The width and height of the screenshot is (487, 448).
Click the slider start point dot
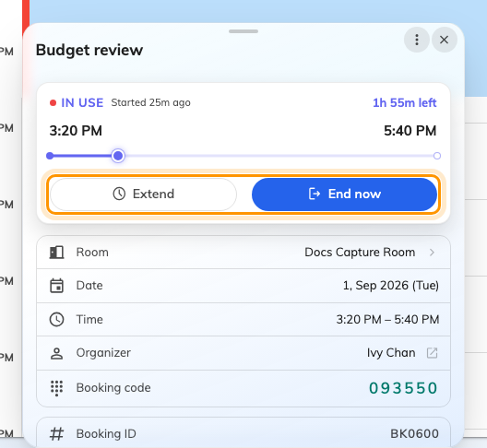coord(50,156)
